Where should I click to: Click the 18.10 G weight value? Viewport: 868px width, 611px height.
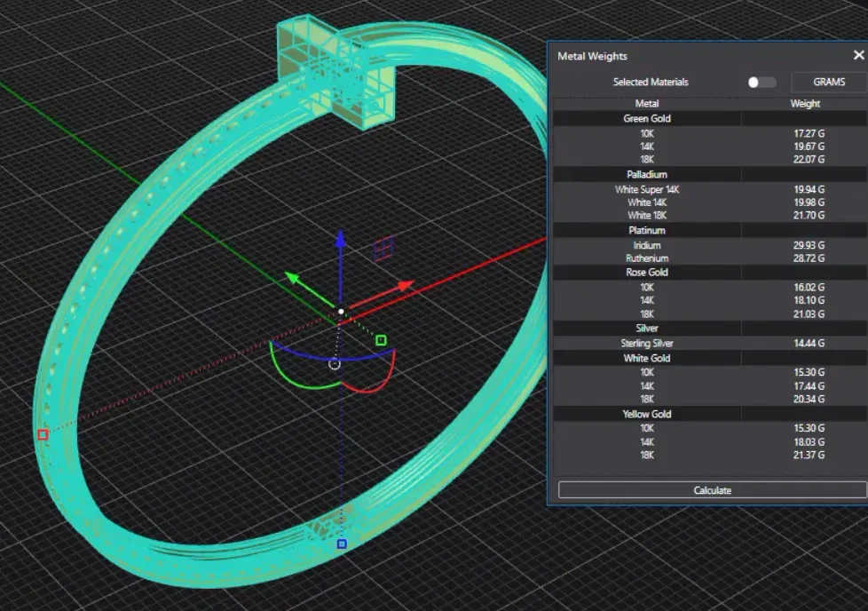pos(809,300)
